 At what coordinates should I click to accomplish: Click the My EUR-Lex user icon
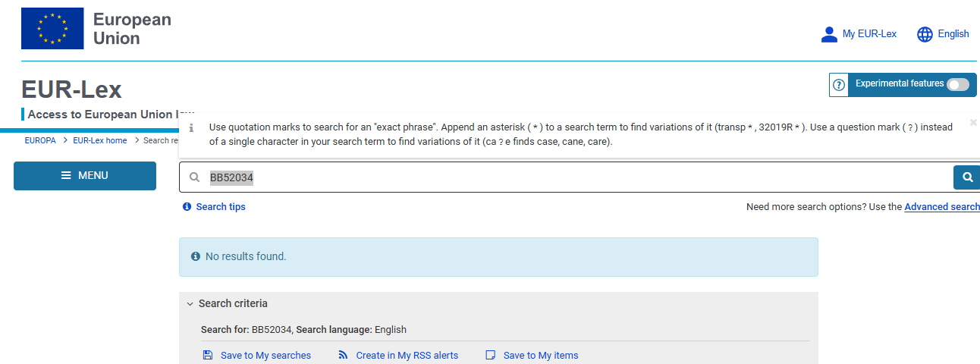click(829, 34)
